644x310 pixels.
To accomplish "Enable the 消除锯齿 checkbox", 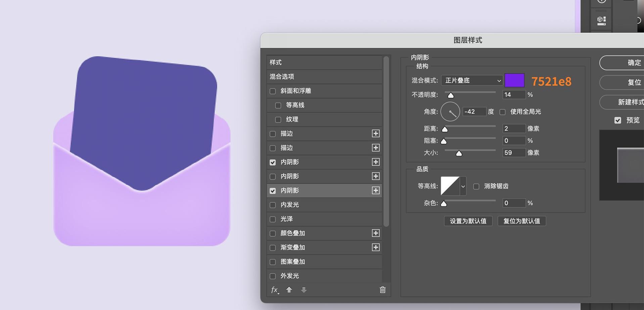I will [x=476, y=186].
